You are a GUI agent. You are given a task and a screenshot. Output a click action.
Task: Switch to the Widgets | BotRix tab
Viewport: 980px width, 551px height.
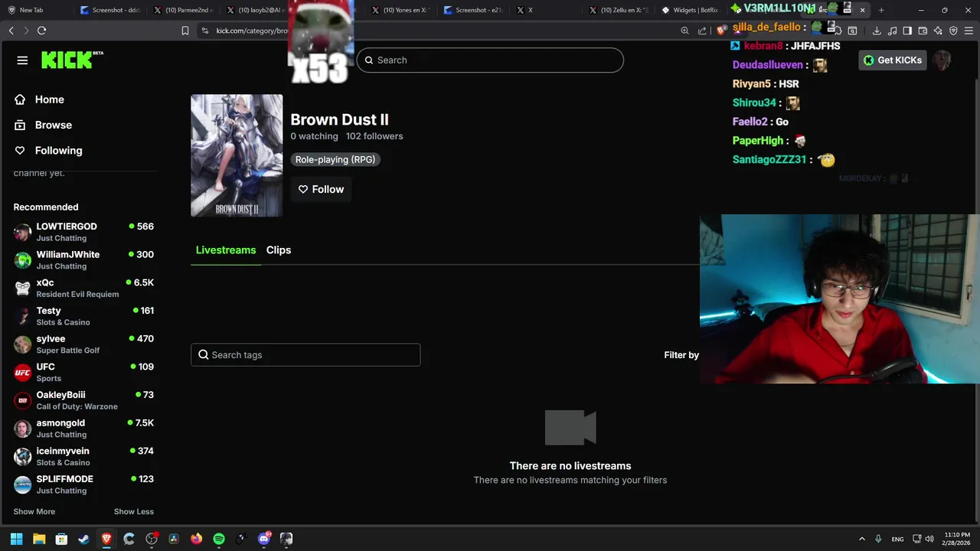click(693, 10)
